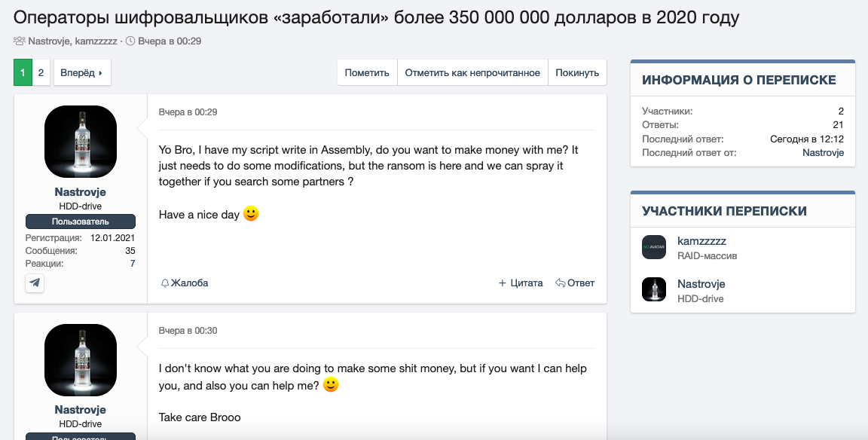
Task: Open Nastrovje's profile from first post username
Action: click(x=81, y=192)
